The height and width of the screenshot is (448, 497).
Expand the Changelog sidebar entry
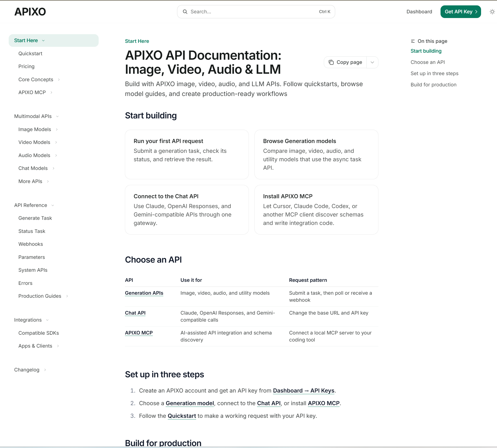point(45,370)
